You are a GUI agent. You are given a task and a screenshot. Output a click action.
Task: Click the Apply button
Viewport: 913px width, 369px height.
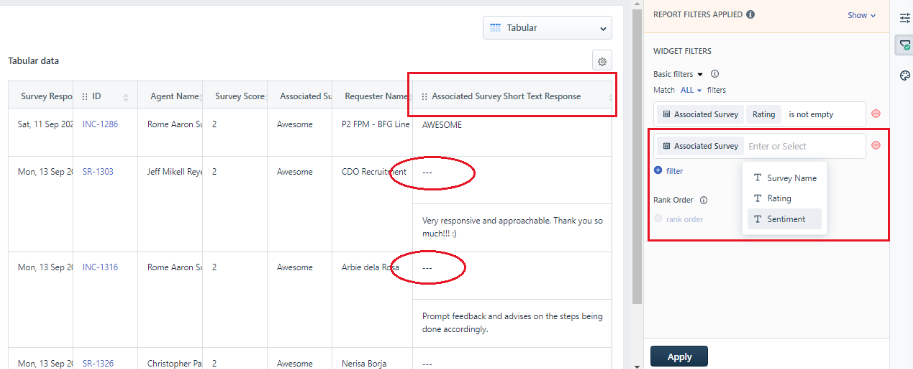[x=679, y=357]
